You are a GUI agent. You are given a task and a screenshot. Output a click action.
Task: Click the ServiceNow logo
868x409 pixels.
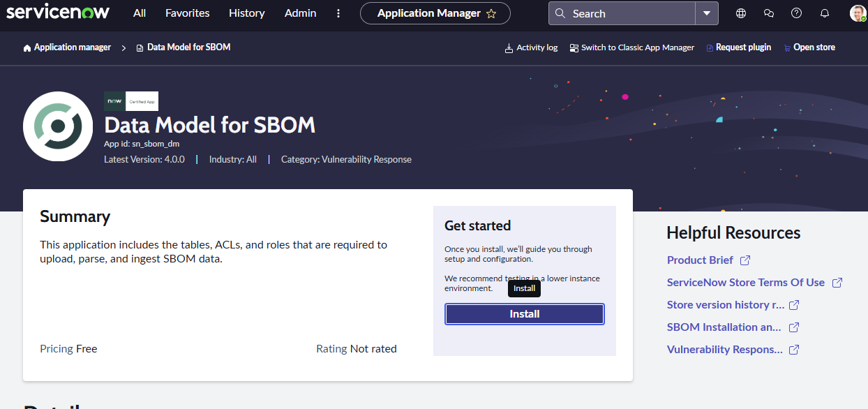click(59, 13)
